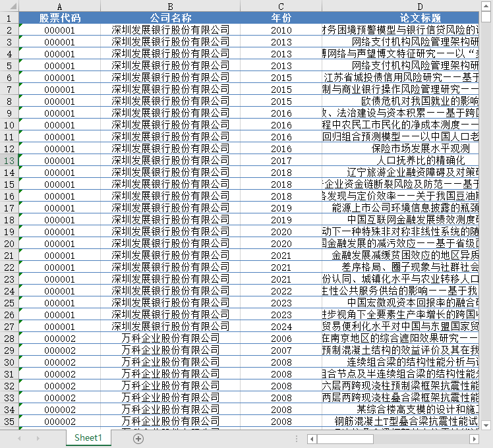Click the vertical scrollbar thumb

coord(486,16)
